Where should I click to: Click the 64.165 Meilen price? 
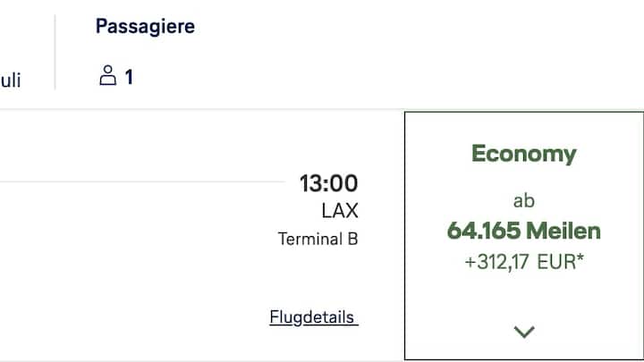pyautogui.click(x=523, y=231)
